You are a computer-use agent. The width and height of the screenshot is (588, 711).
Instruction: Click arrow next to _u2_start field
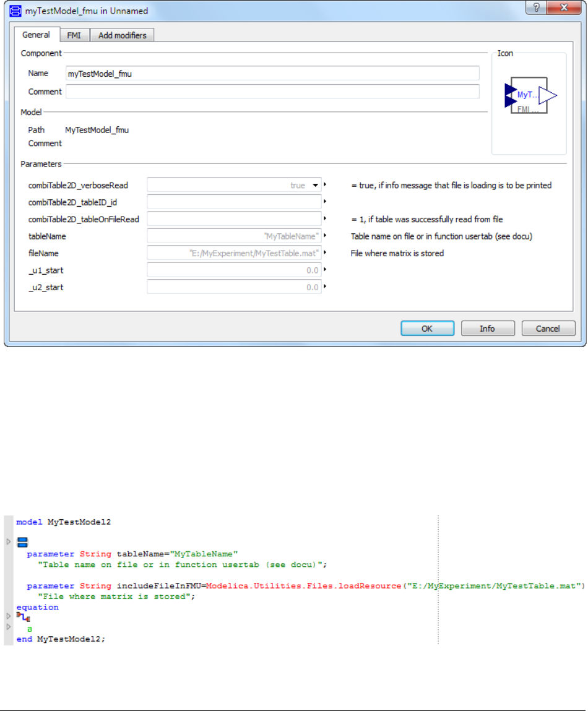coord(325,287)
